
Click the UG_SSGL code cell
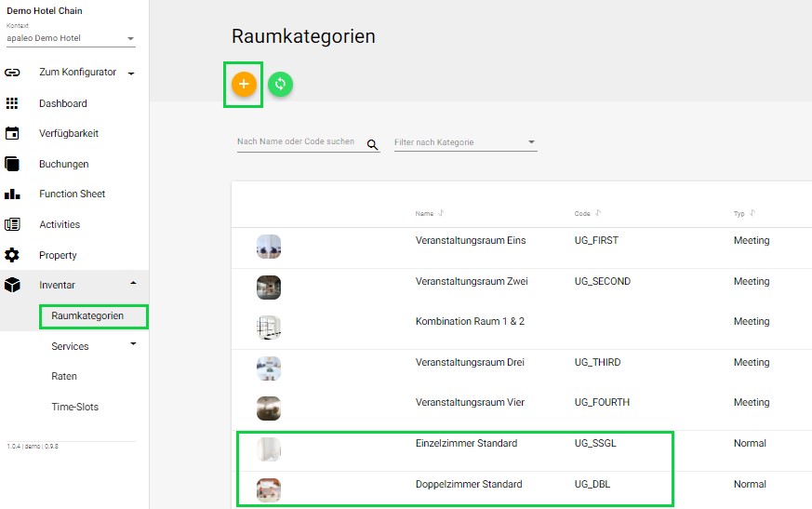pyautogui.click(x=595, y=443)
